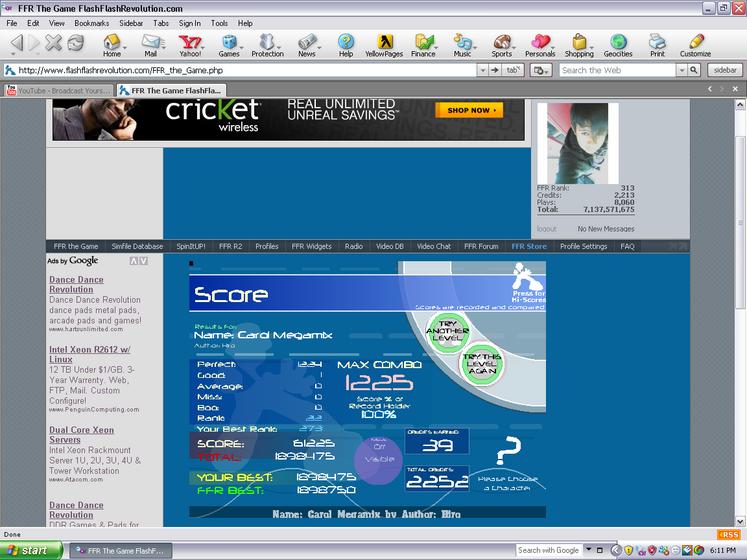The width and height of the screenshot is (747, 560).
Task: Open the Sidebar menu
Action: (131, 23)
